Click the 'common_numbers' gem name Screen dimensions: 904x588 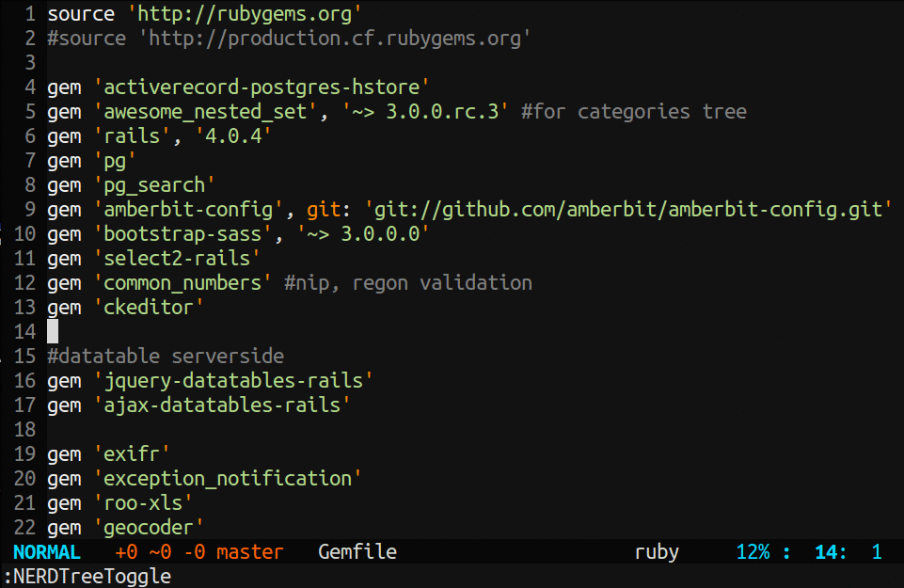[182, 283]
